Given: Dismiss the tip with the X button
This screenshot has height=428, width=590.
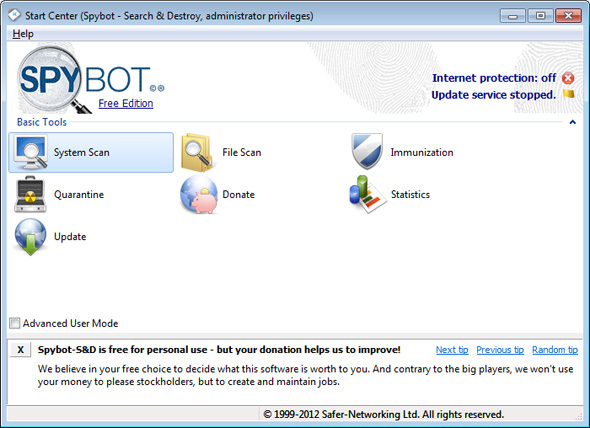Looking at the screenshot, I should tap(21, 350).
